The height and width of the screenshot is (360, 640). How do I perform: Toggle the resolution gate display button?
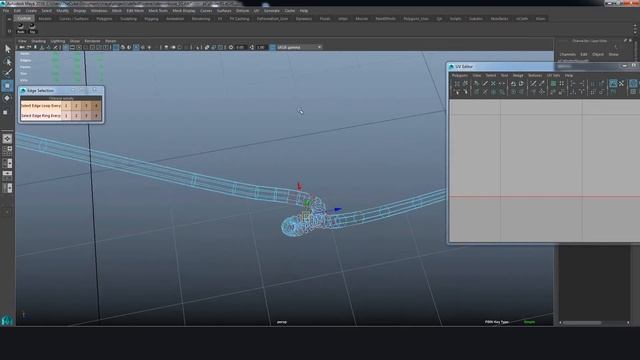pyautogui.click(x=79, y=47)
